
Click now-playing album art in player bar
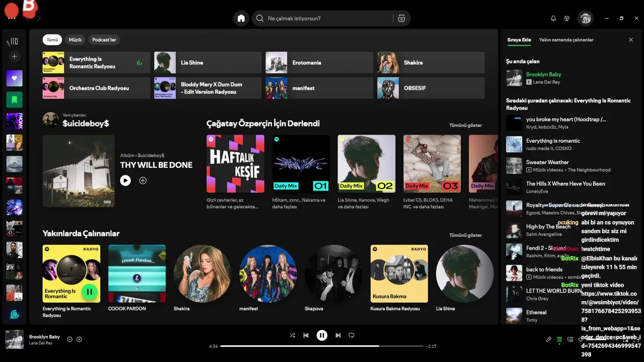[x=14, y=339]
